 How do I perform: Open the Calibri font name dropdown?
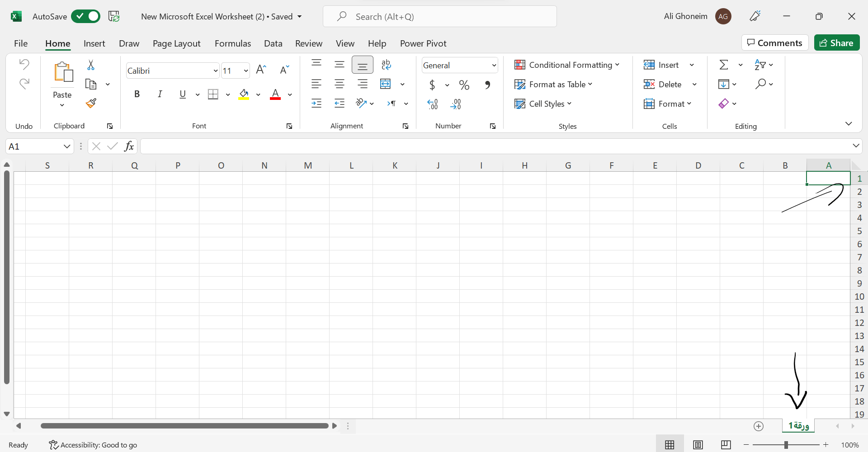point(216,71)
